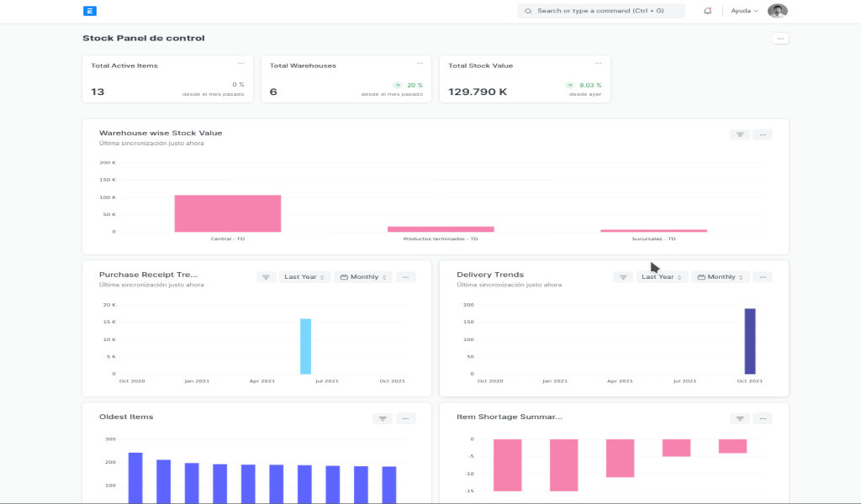Click the ERPNext home logo icon

click(x=91, y=11)
